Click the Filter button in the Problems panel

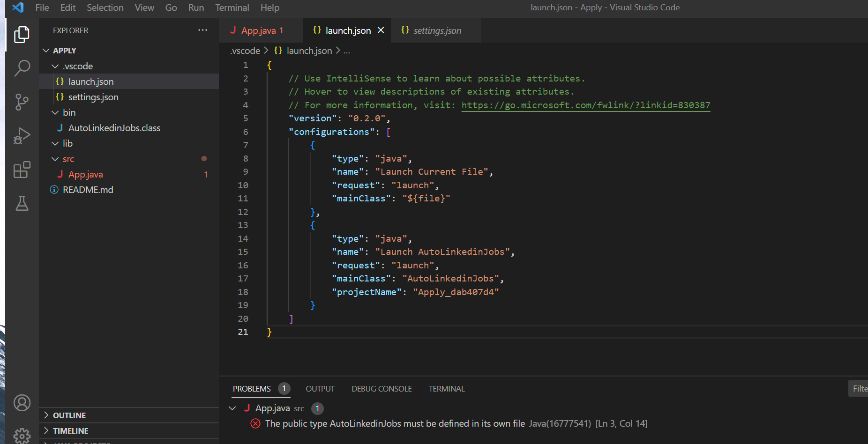(860, 388)
